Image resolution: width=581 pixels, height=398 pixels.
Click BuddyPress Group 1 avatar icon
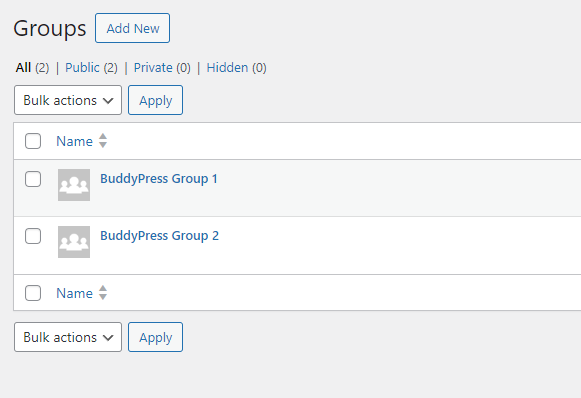point(74,185)
